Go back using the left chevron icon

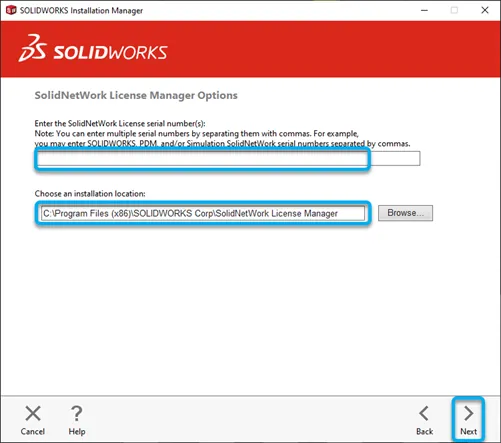tap(424, 413)
